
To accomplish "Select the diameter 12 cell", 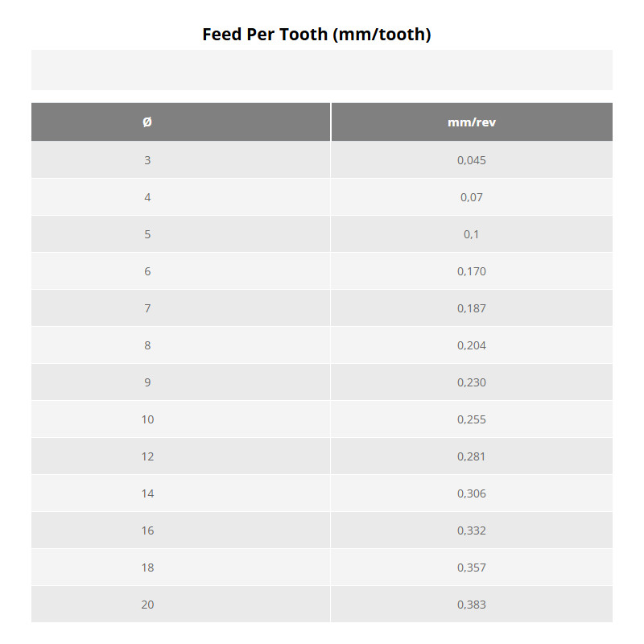I will [x=147, y=456].
